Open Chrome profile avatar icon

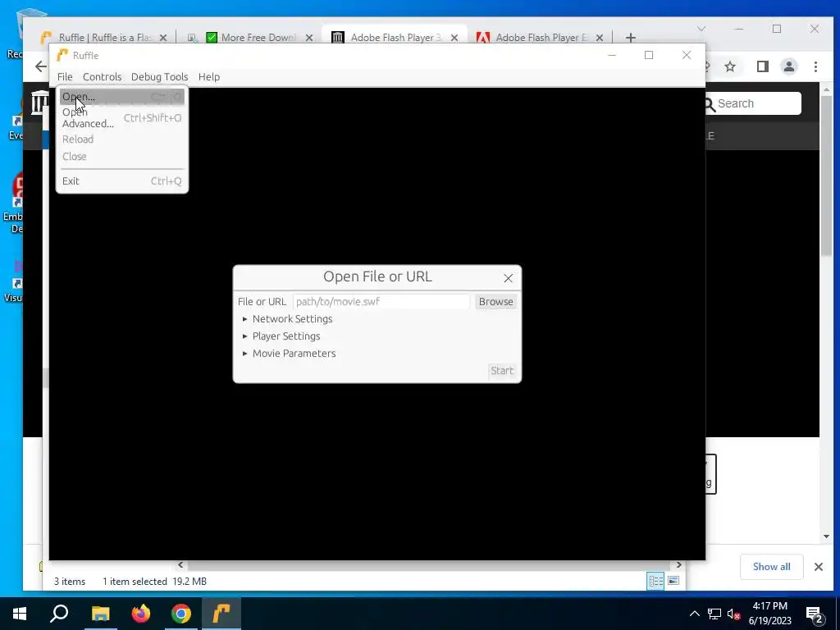click(788, 66)
